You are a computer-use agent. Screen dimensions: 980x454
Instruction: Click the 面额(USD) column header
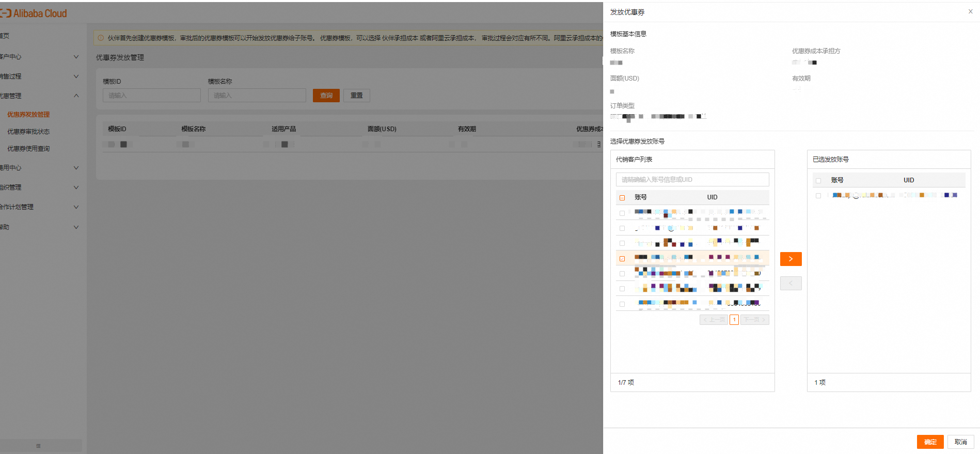tap(382, 129)
